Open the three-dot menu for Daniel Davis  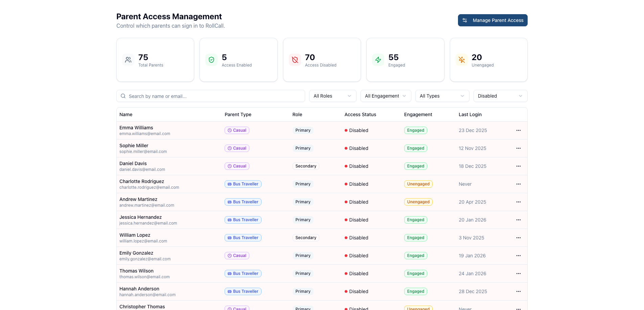pos(518,166)
